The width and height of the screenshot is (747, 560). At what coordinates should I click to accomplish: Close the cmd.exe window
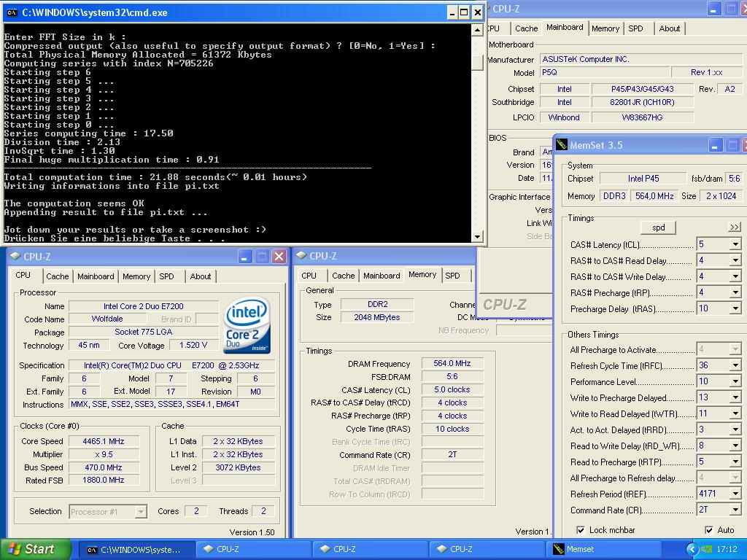point(477,13)
